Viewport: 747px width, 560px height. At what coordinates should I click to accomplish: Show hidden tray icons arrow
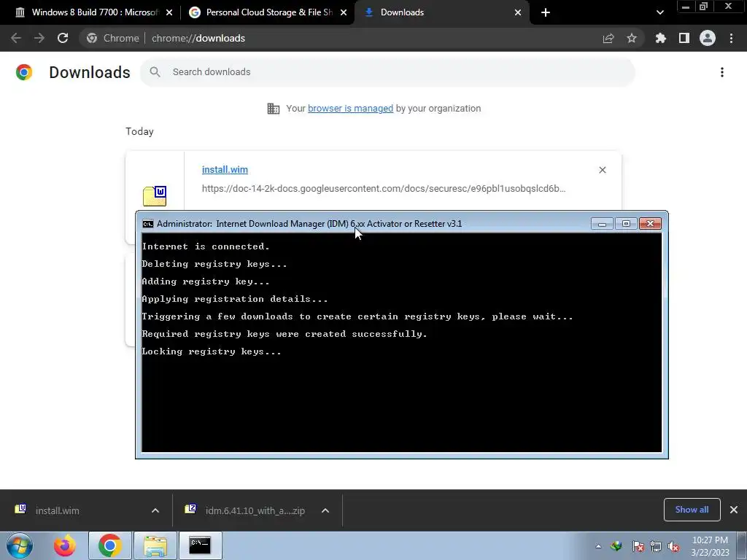click(598, 546)
